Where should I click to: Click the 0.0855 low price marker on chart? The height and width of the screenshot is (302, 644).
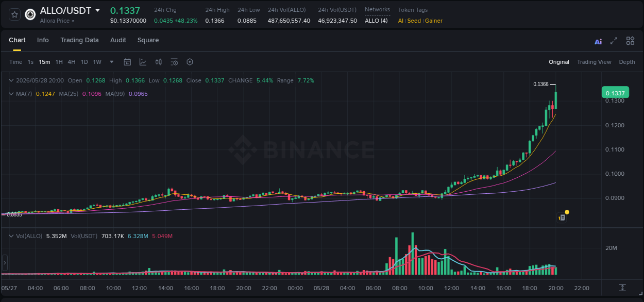tap(14, 214)
